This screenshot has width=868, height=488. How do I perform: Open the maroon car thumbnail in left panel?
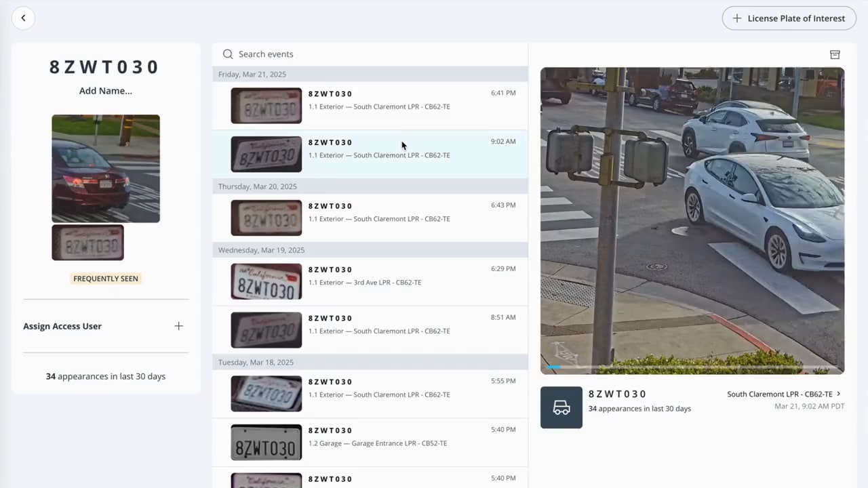click(106, 169)
